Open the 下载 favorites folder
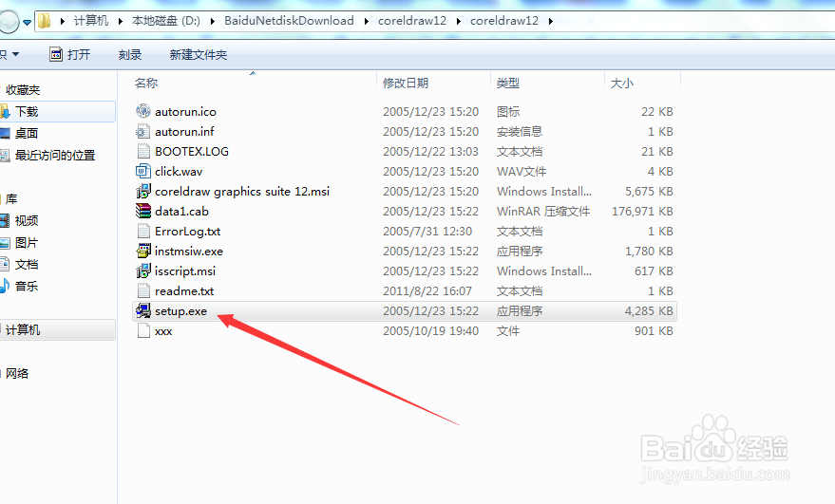The height and width of the screenshot is (504, 835). pyautogui.click(x=27, y=112)
